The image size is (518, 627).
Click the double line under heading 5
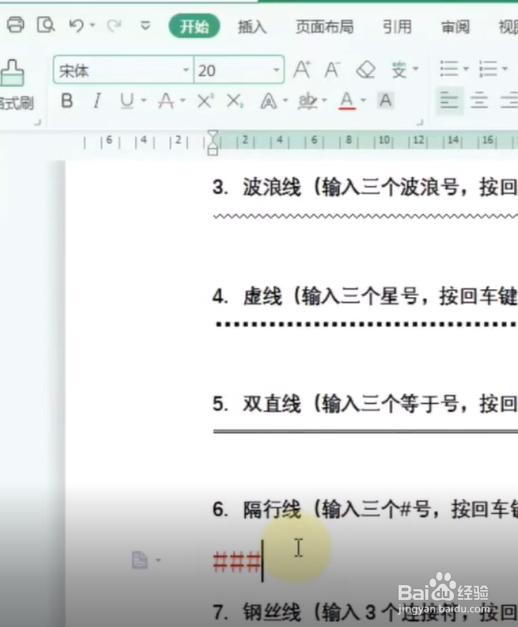365,431
